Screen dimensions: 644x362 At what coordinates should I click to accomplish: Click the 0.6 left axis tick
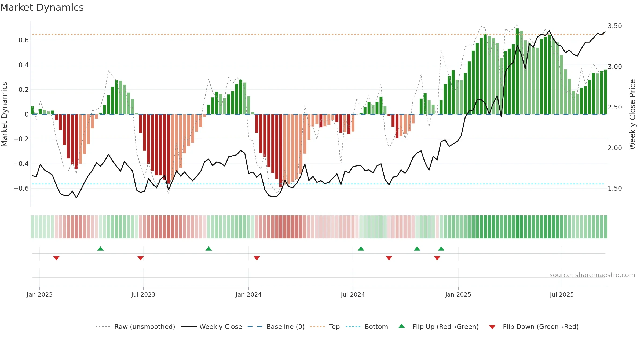pyautogui.click(x=24, y=40)
